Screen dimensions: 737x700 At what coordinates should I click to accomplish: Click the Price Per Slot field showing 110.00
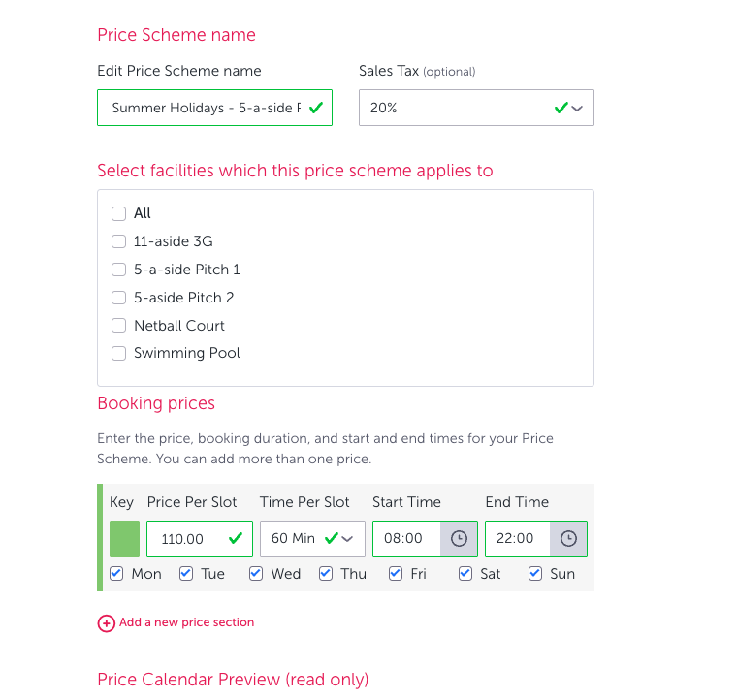coord(200,538)
